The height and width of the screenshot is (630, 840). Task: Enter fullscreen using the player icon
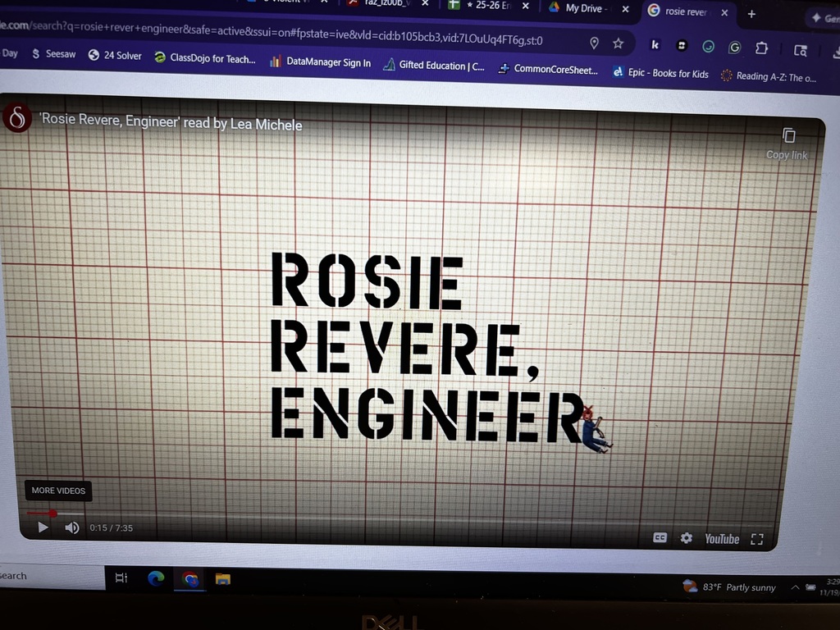(756, 539)
